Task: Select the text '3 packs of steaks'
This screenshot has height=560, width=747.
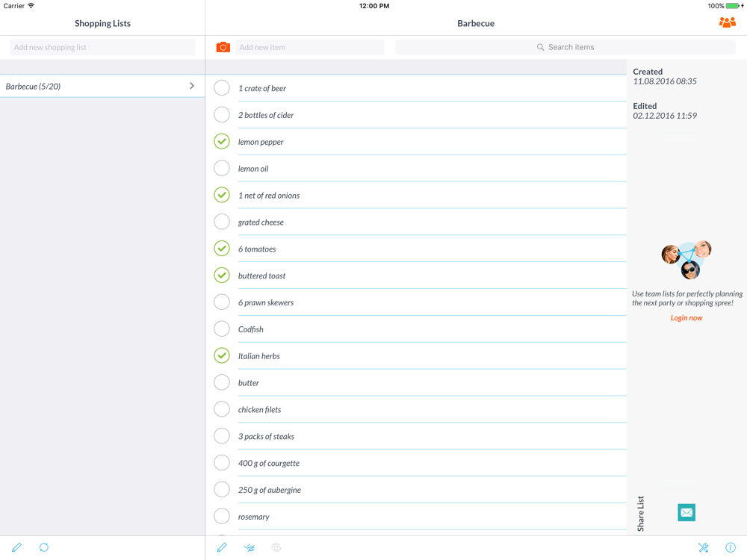Action: (266, 436)
